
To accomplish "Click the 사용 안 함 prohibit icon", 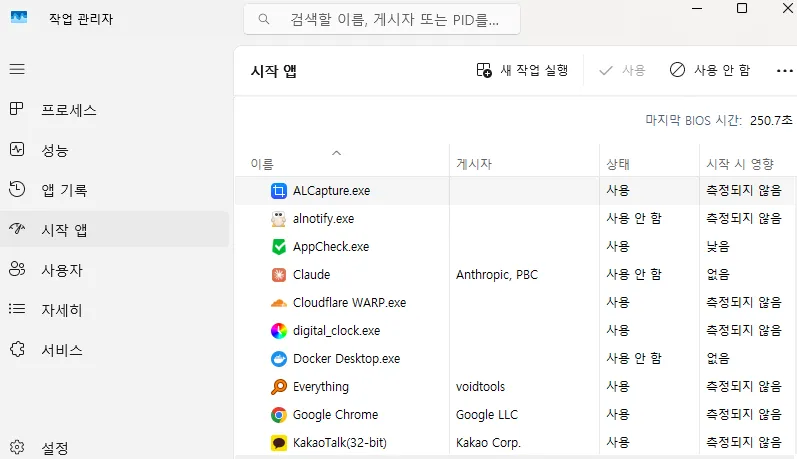I will pyautogui.click(x=677, y=70).
